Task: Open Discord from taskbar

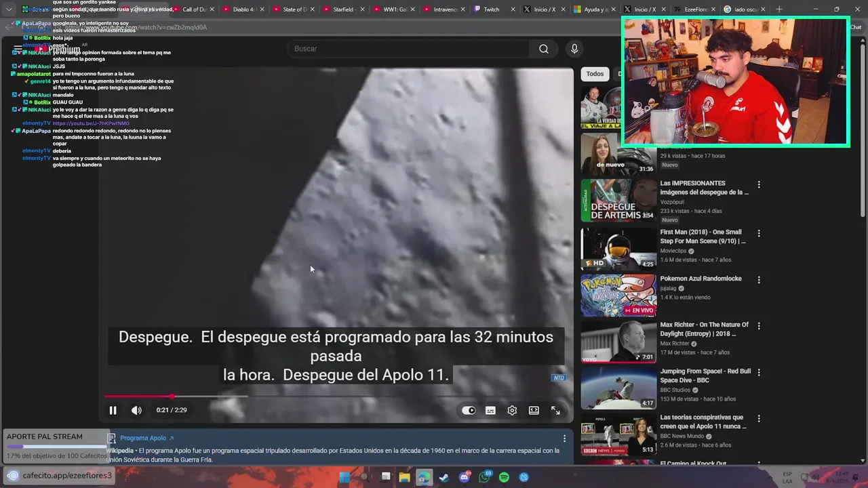Action: [465, 477]
